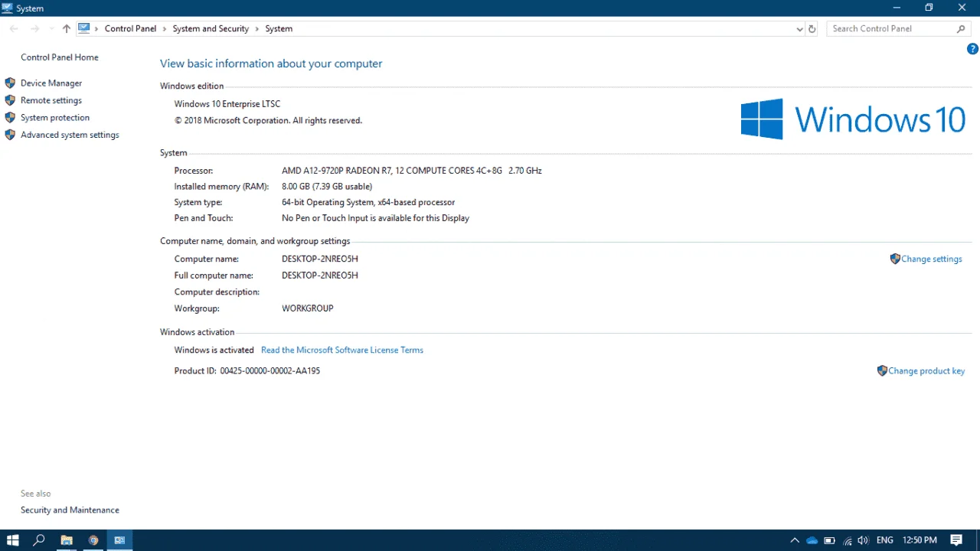
Task: Click the search magnifier icon
Action: point(962,28)
